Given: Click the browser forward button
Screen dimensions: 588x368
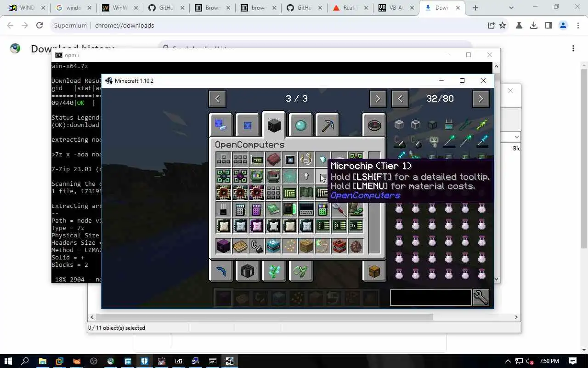Looking at the screenshot, I should 25,25.
